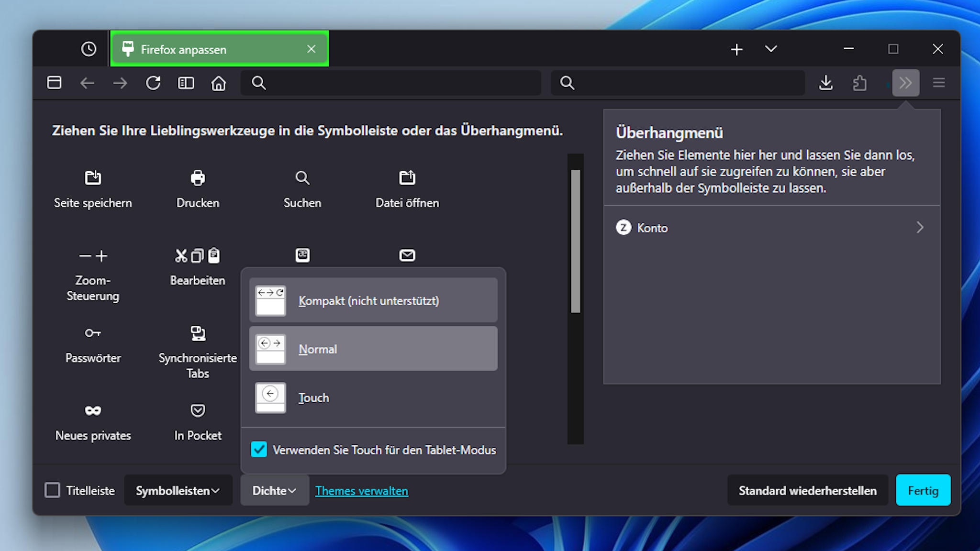Enable the Titelleiste checkbox
Screen dimensions: 980x551
[x=52, y=490]
